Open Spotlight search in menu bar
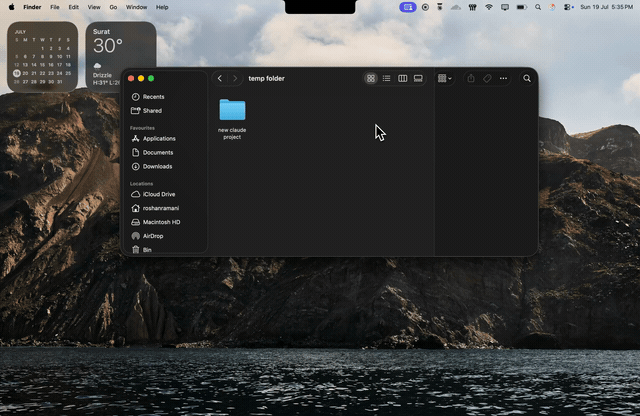Image resolution: width=640 pixels, height=416 pixels. 538,7
